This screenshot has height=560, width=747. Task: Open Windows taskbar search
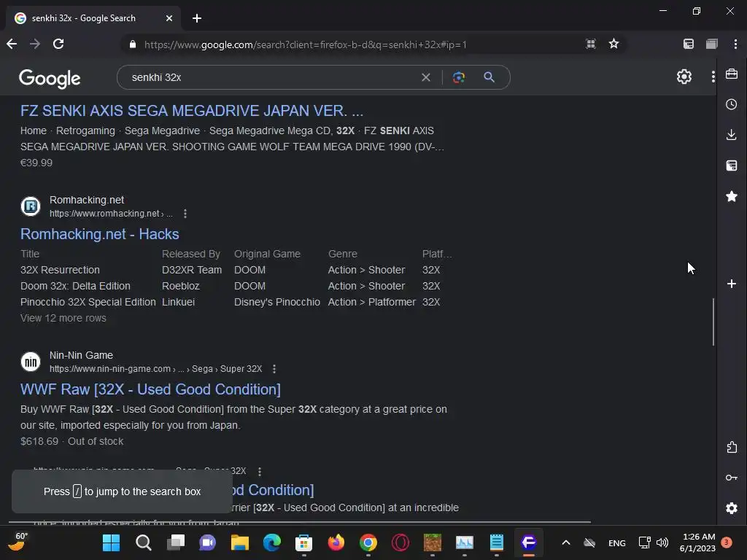[144, 542]
